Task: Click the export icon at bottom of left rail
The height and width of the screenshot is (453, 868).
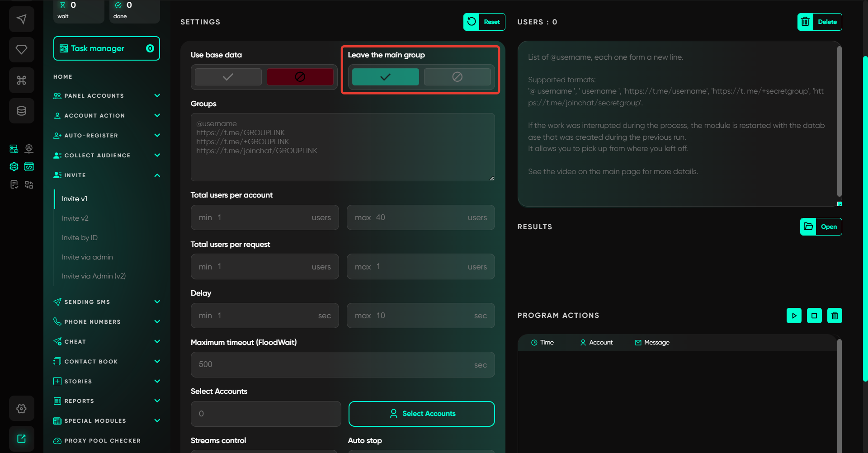Action: coord(21,439)
